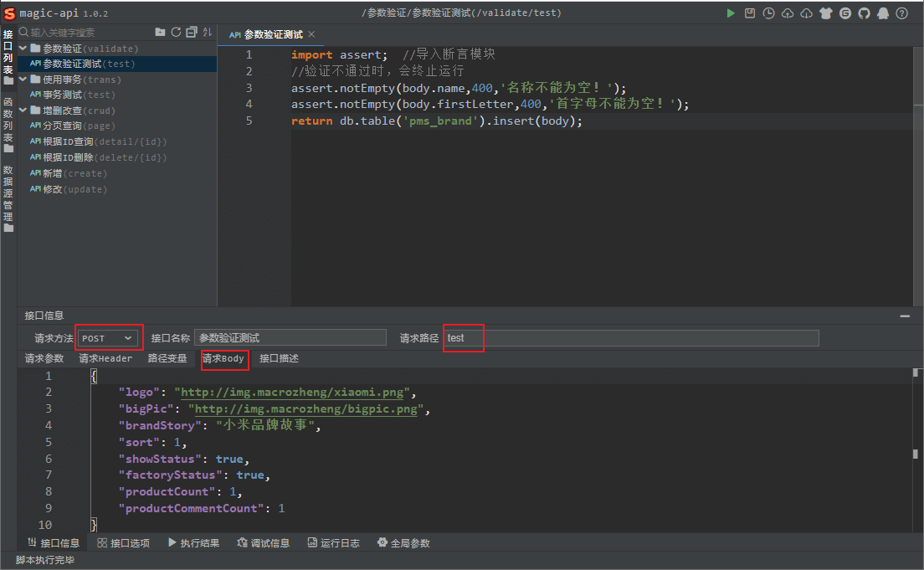The width and height of the screenshot is (924, 570).
Task: Open the 运行日志 bottom tab
Action: tap(334, 543)
